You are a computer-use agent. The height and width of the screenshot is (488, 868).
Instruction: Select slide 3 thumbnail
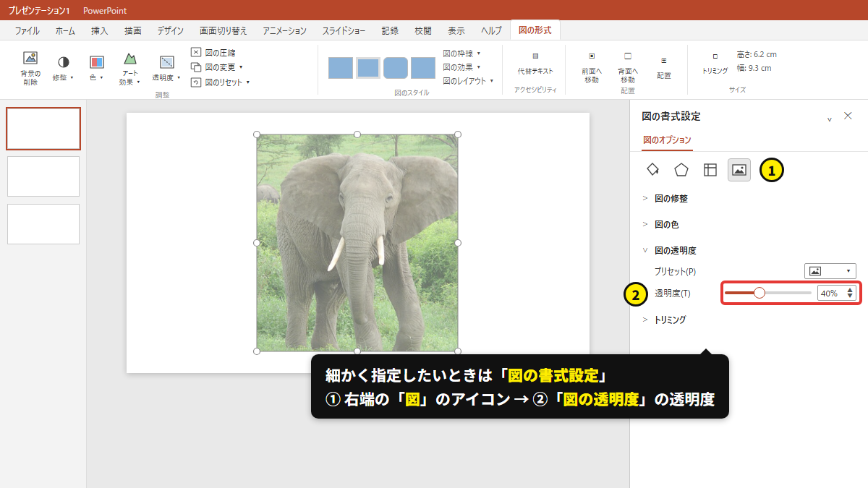tap(43, 224)
